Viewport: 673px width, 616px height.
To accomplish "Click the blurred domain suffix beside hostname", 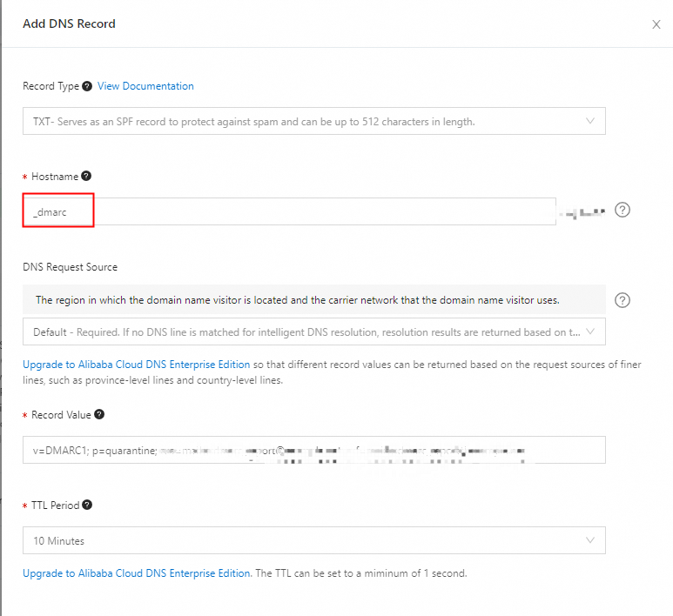I will (x=582, y=212).
